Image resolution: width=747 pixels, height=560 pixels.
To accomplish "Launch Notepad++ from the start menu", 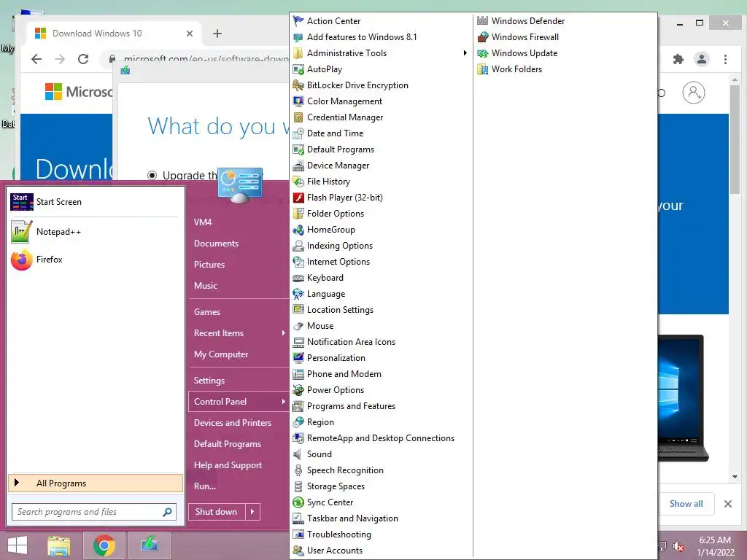I will tap(96, 232).
